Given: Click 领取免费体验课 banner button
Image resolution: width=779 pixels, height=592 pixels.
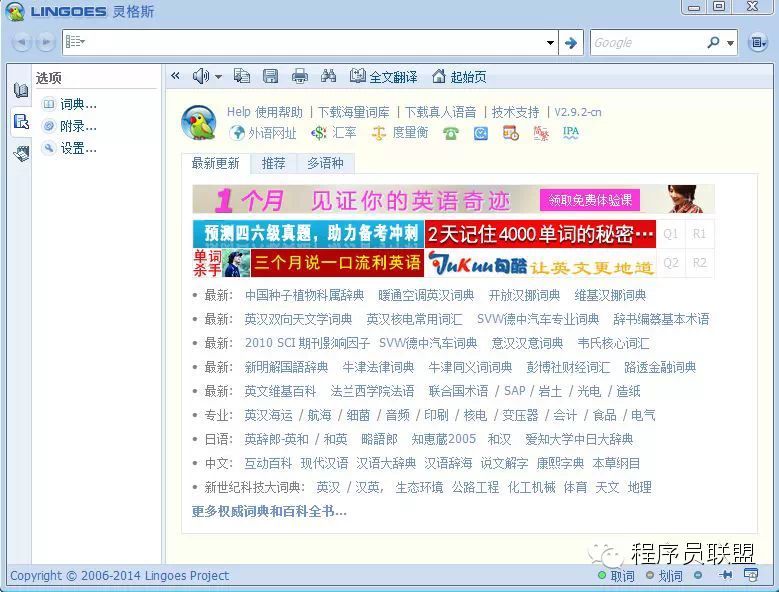Looking at the screenshot, I should pos(590,200).
